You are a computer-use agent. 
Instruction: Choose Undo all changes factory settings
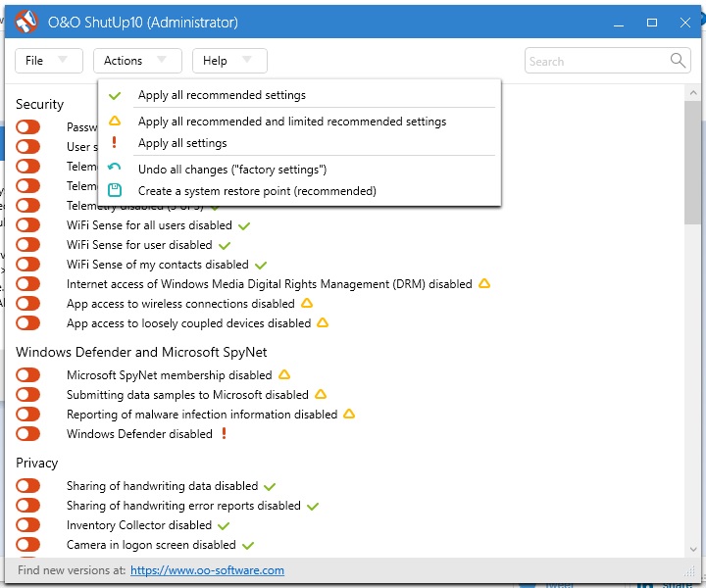[299, 170]
